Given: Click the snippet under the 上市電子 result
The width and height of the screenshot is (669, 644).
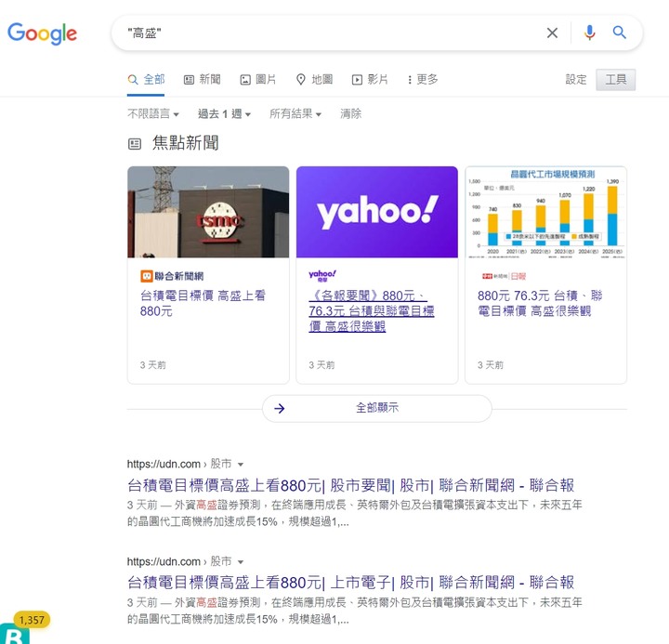Looking at the screenshot, I should pos(355,611).
